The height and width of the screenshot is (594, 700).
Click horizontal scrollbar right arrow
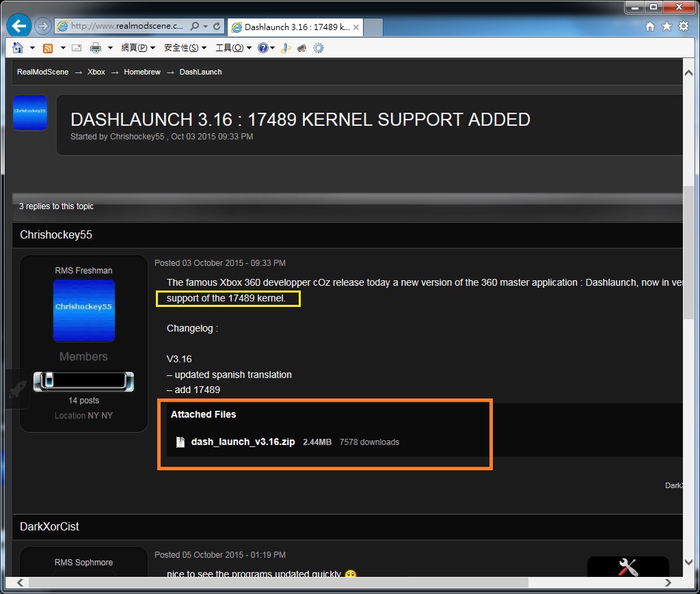(668, 582)
